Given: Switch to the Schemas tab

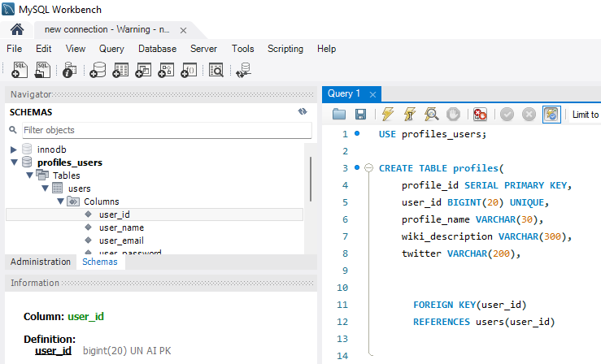Looking at the screenshot, I should click(x=100, y=262).
